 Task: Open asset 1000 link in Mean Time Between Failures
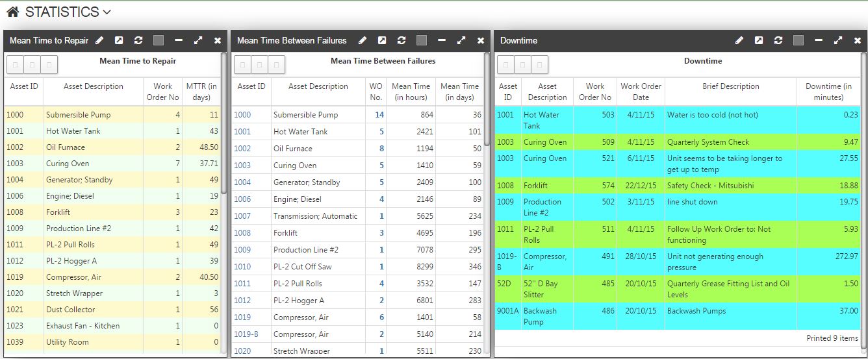[242, 115]
